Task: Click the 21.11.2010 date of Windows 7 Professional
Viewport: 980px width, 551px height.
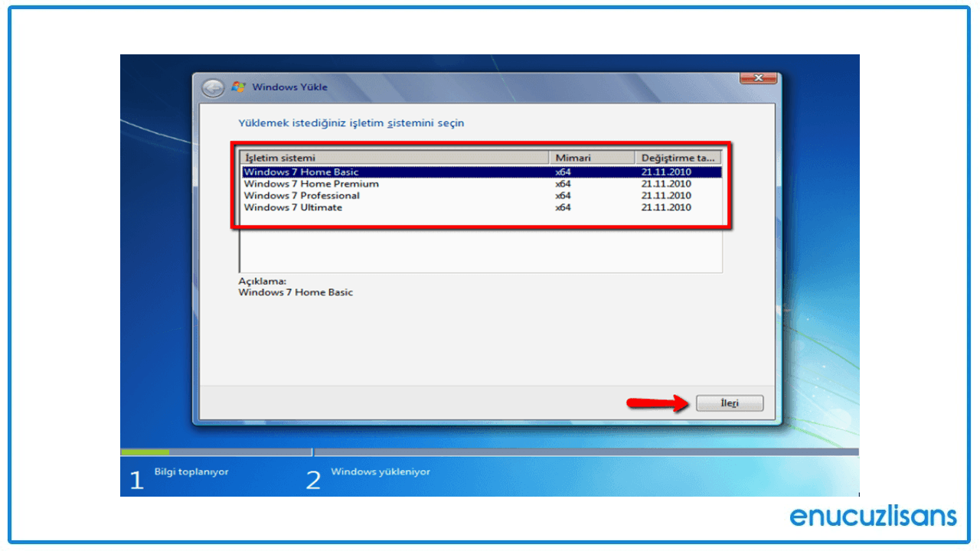Action: tap(666, 196)
